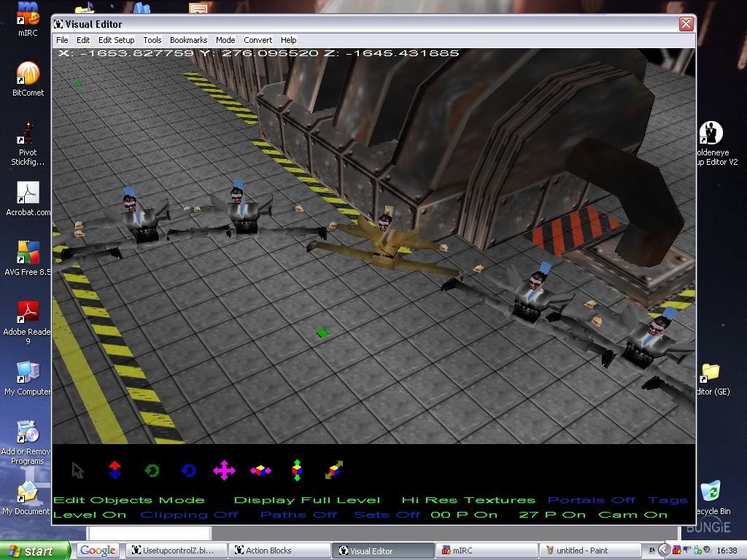This screenshot has height=560, width=747.
Task: Open the Mode menu
Action: (x=225, y=40)
